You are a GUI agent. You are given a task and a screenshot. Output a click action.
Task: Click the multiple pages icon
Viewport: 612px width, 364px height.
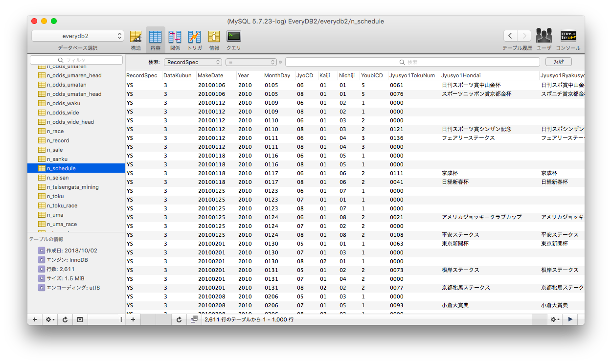194,319
